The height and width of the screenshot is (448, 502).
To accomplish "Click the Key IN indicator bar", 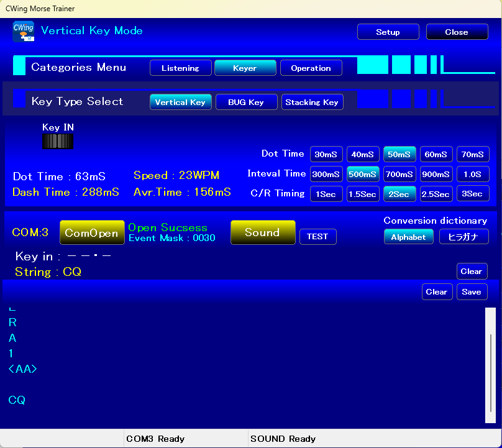I will click(x=57, y=142).
